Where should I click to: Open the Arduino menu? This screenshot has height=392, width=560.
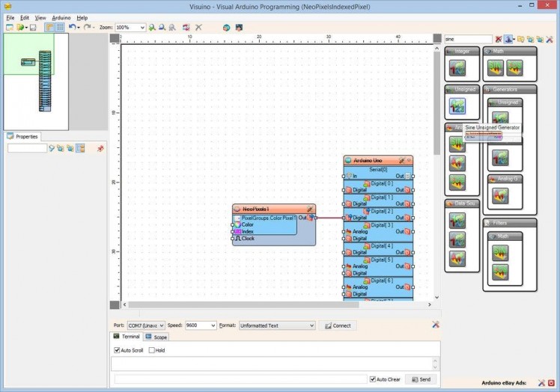(61, 17)
